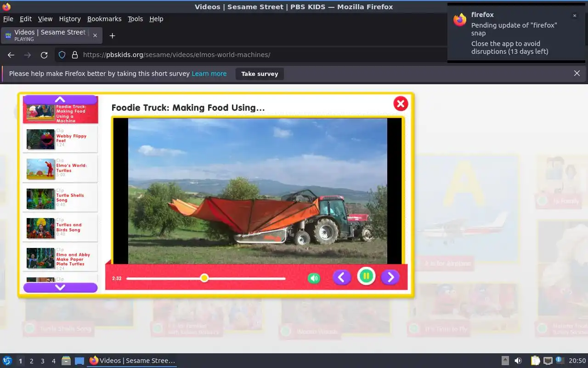Click the clock showing 20:50

pos(577,361)
